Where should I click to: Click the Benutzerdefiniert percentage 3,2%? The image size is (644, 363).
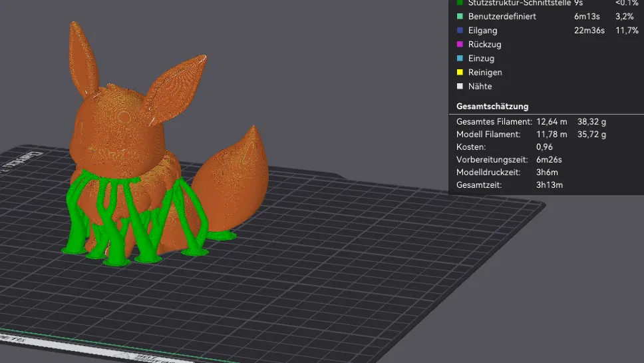pos(624,17)
